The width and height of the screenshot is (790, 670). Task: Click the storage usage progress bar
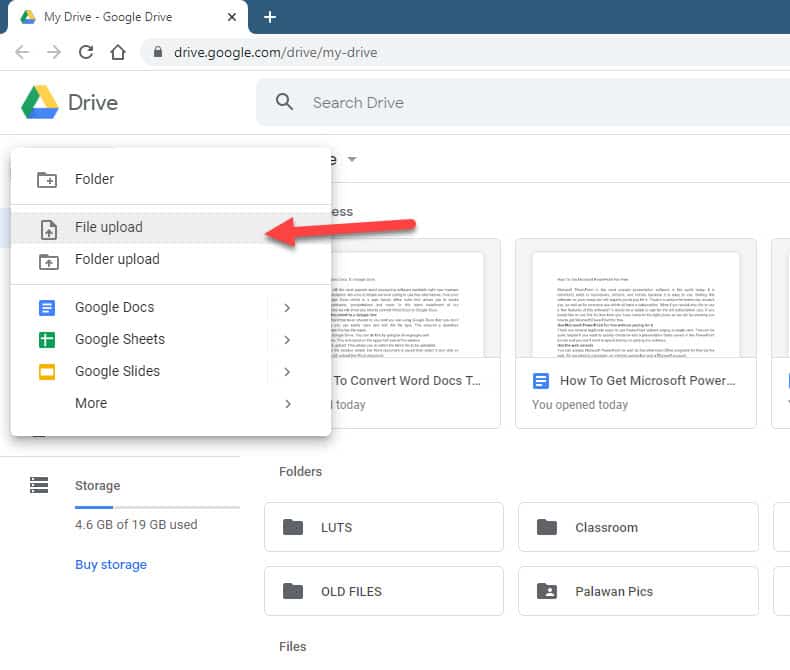click(x=157, y=507)
